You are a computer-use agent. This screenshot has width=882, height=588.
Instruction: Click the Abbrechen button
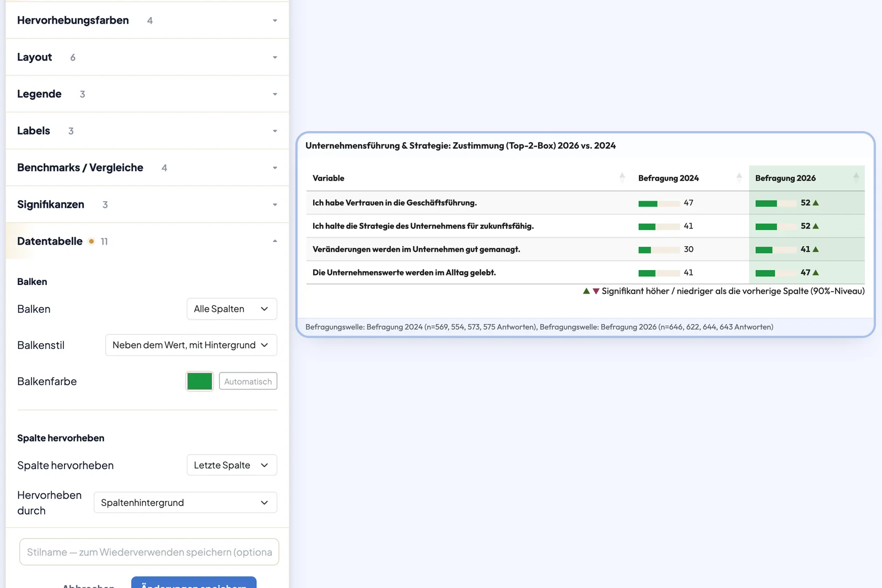88,585
